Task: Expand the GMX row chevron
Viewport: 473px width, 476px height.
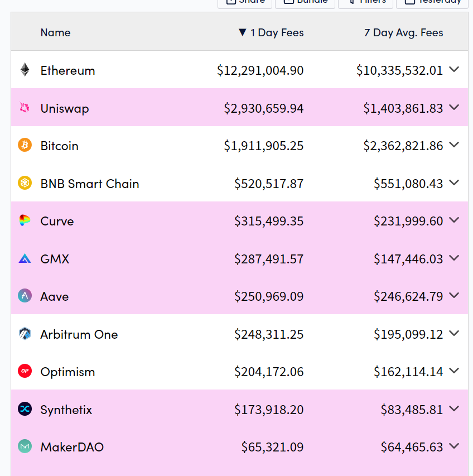Action: click(x=454, y=258)
